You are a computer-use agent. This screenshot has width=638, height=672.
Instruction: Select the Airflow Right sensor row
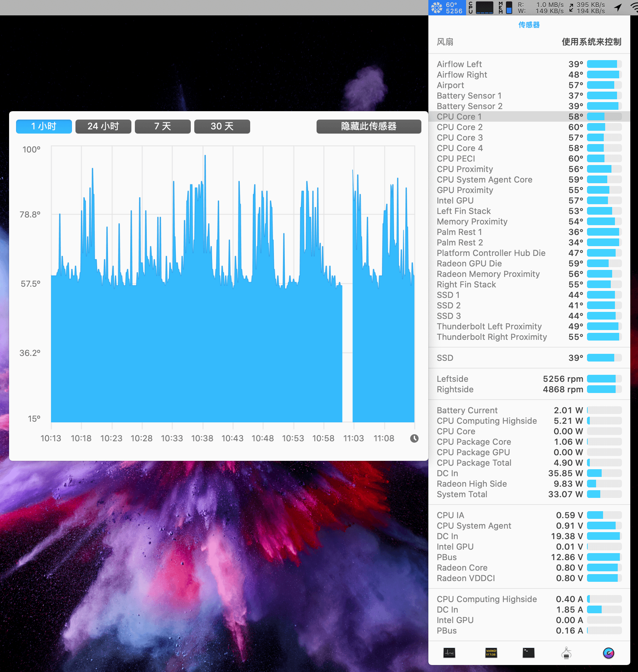click(529, 74)
